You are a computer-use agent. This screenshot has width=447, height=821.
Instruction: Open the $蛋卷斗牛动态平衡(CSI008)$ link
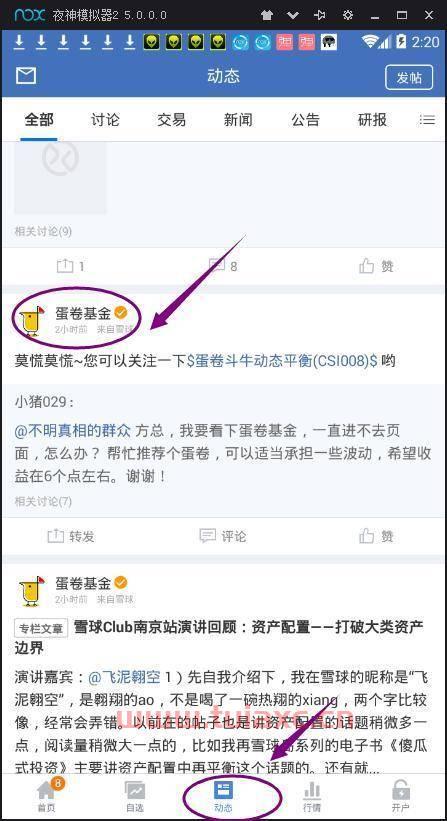click(x=282, y=361)
